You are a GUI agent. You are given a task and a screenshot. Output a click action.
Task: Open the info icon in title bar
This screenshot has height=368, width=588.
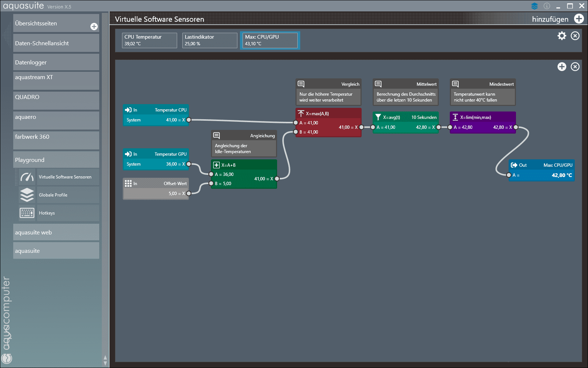547,6
